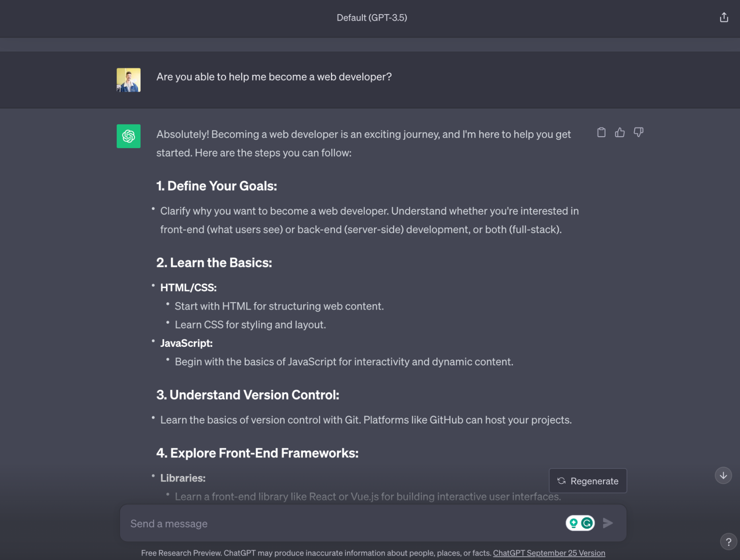Click the Default (GPT-3.5) model title
740x560 pixels.
pyautogui.click(x=372, y=17)
